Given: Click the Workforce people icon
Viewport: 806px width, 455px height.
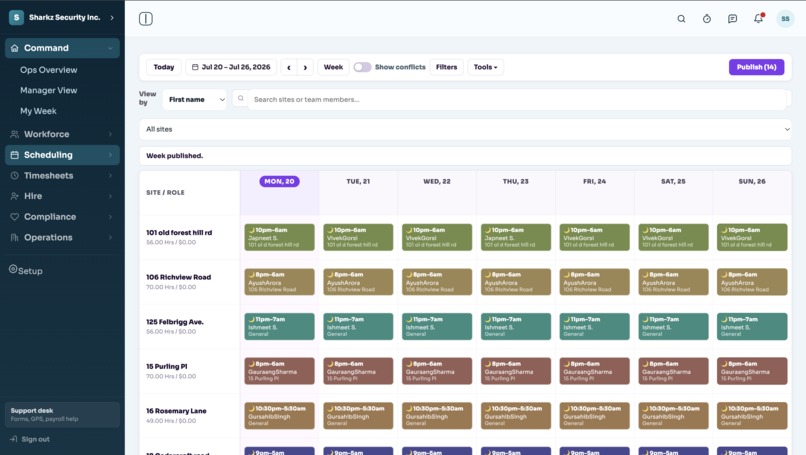Looking at the screenshot, I should [x=14, y=134].
